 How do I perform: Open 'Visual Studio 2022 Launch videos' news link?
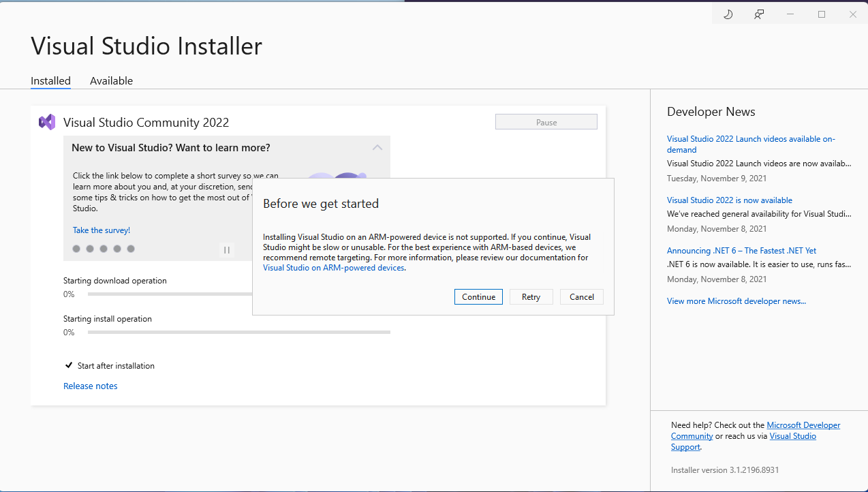coord(751,144)
